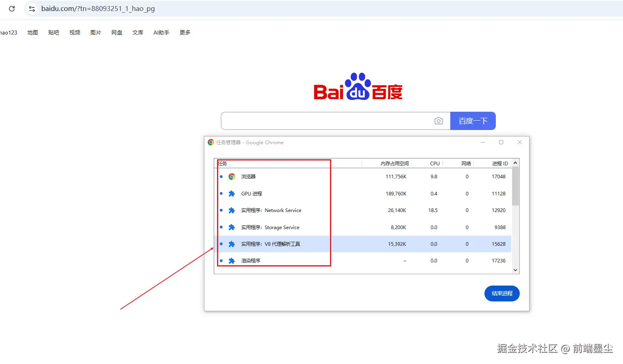Open the 网盘 link
Screen dimensions: 623x364
[117, 32]
